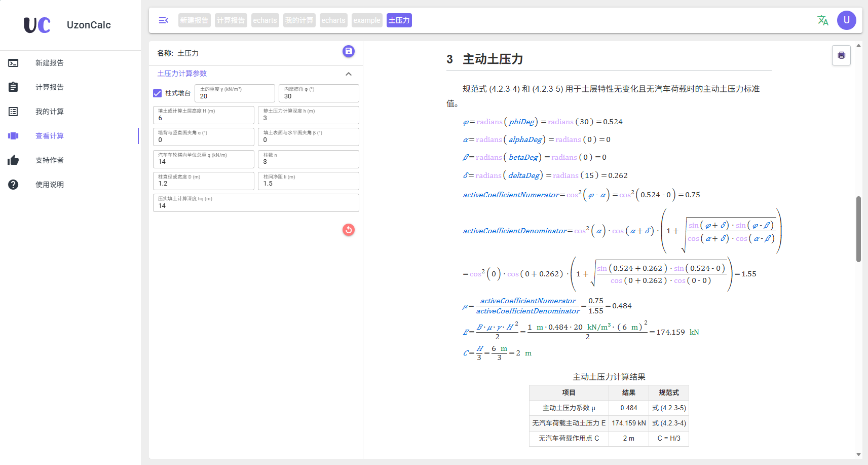Click the thumbs-up icon for 支持作者
Screen dimensions: 868x465
(13, 160)
